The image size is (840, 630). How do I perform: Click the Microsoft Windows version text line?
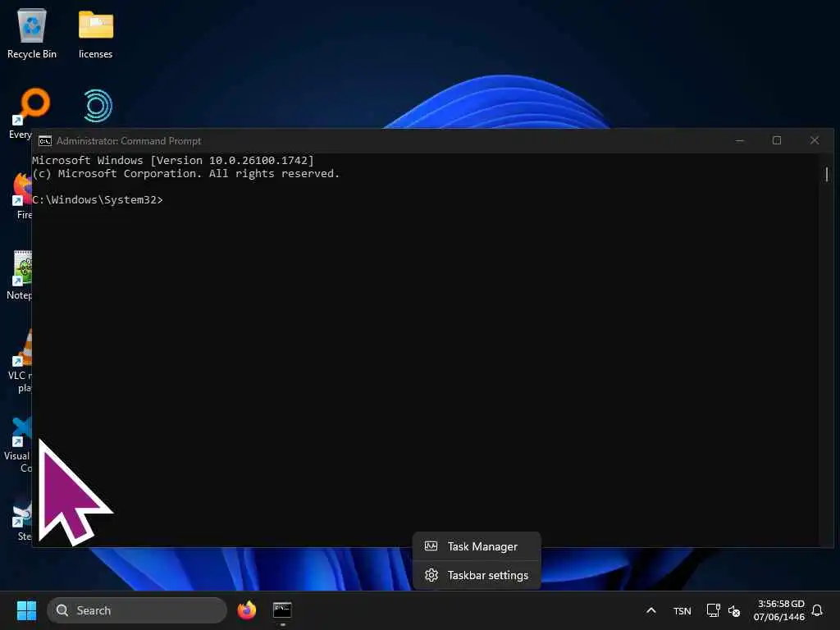click(x=173, y=160)
